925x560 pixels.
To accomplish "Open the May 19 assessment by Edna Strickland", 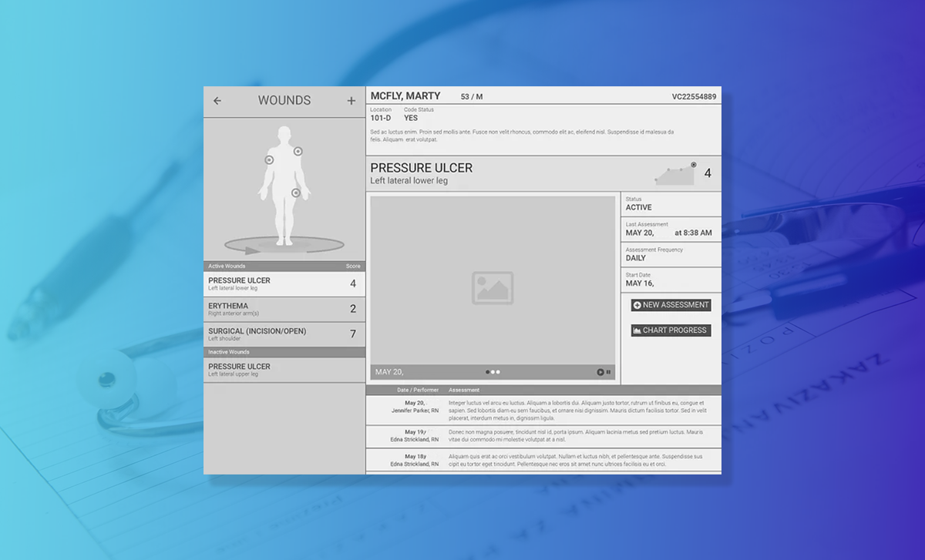I will click(543, 436).
